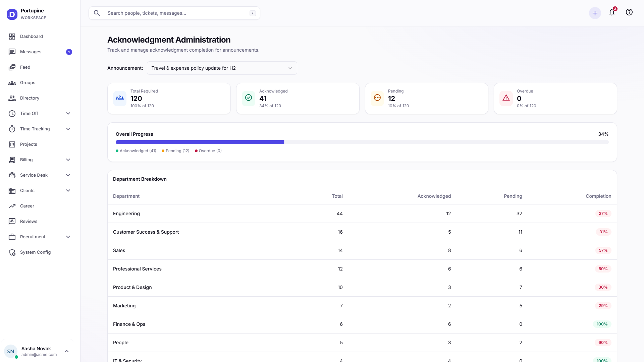The image size is (644, 362).
Task: Click the Sales 57% completion badge
Action: point(603,250)
